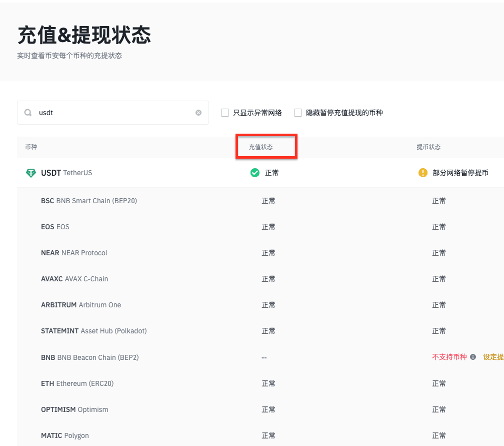Screen dimensions: 504x446
Task: Select BNB Beacon Chain (BEP2) row
Action: pos(260,357)
